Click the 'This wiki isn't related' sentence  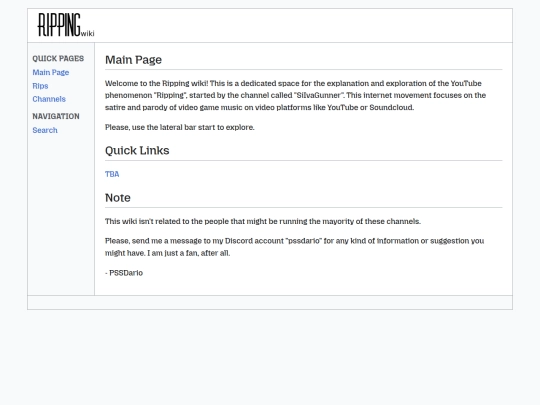coord(263,221)
